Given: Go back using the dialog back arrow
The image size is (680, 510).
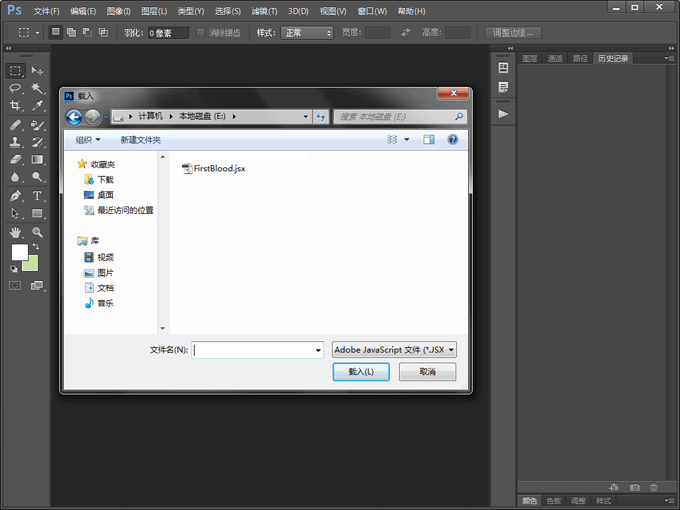Looking at the screenshot, I should (74, 117).
